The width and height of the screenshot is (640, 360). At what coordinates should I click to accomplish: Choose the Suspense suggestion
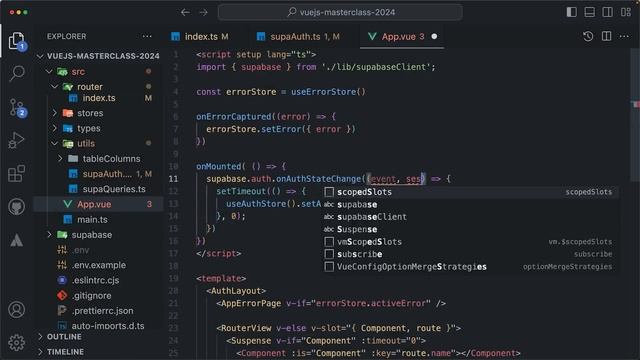coord(470,229)
